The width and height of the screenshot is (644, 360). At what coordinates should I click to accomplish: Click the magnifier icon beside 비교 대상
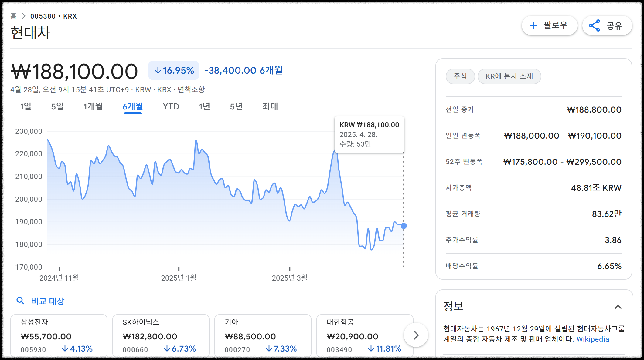(20, 301)
